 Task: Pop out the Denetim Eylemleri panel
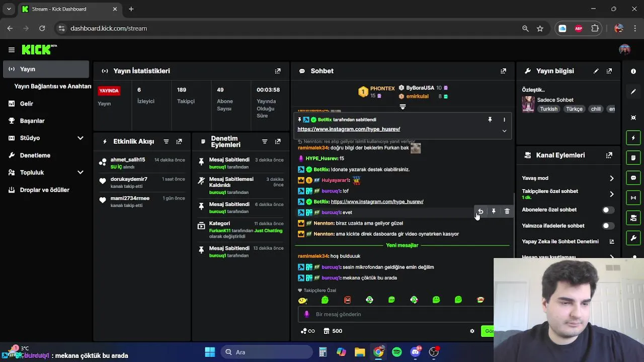pos(278,142)
